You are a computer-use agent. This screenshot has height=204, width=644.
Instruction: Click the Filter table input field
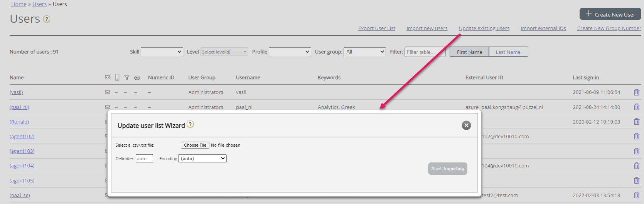click(x=425, y=52)
